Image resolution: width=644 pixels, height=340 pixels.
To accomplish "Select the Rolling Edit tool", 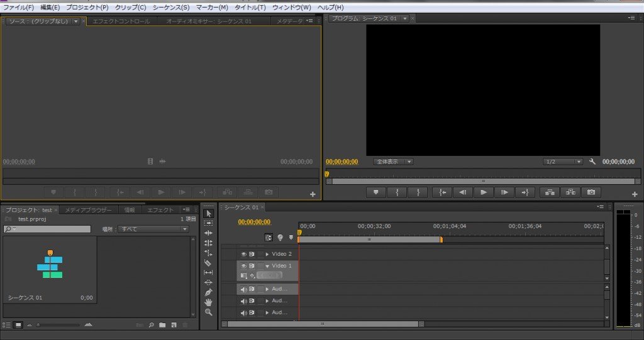I will [209, 243].
